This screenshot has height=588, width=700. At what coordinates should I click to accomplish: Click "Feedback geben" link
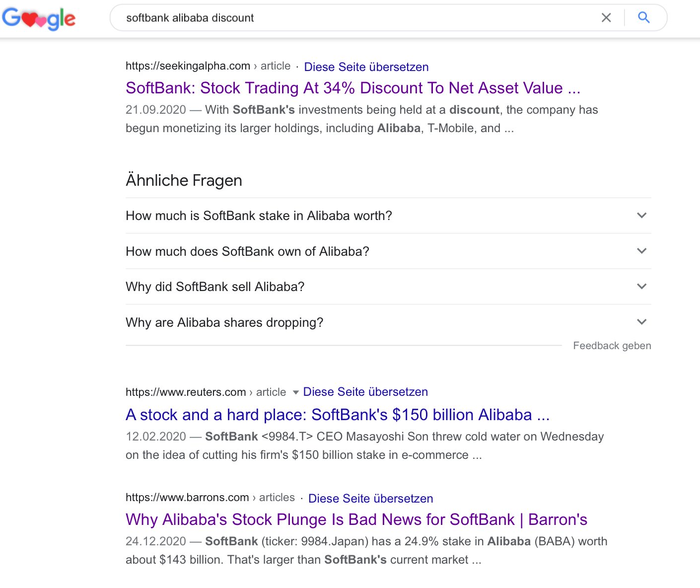click(612, 346)
